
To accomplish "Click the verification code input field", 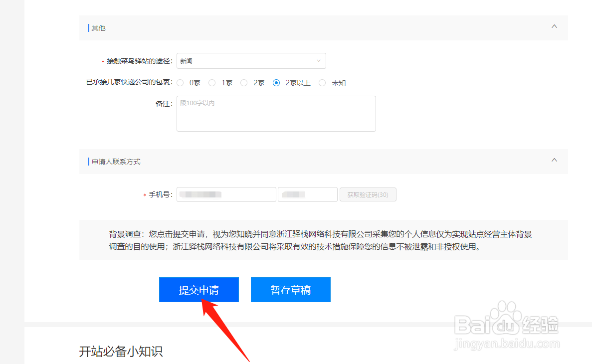I will pos(308,194).
